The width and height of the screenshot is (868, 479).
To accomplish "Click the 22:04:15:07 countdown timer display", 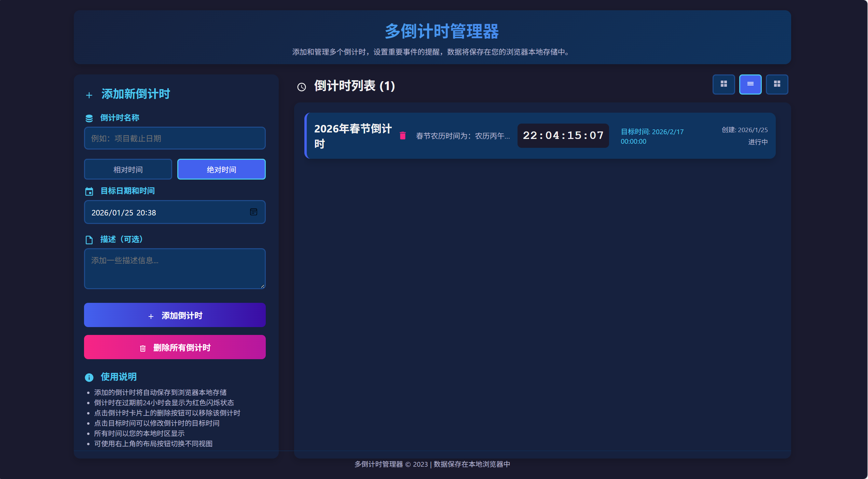I will [x=563, y=136].
